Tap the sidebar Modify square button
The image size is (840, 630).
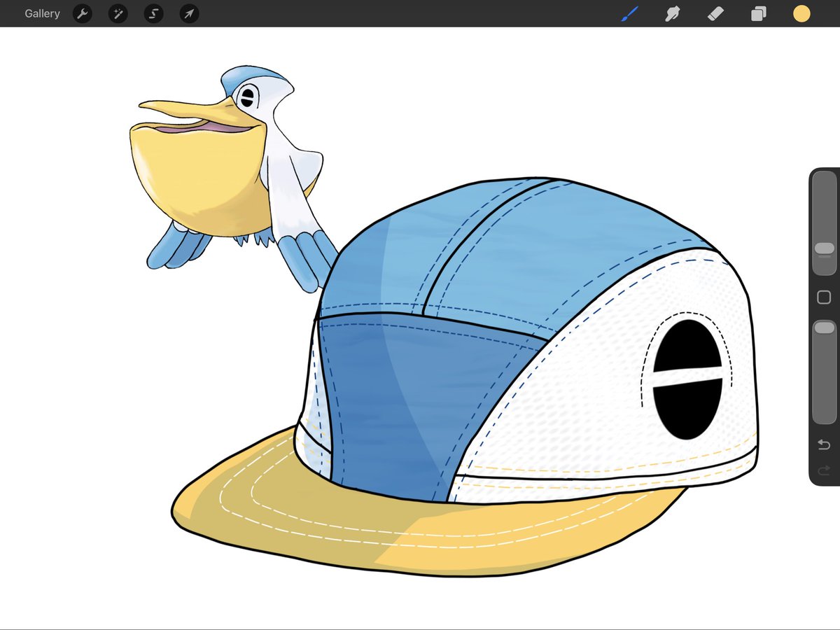(x=824, y=297)
